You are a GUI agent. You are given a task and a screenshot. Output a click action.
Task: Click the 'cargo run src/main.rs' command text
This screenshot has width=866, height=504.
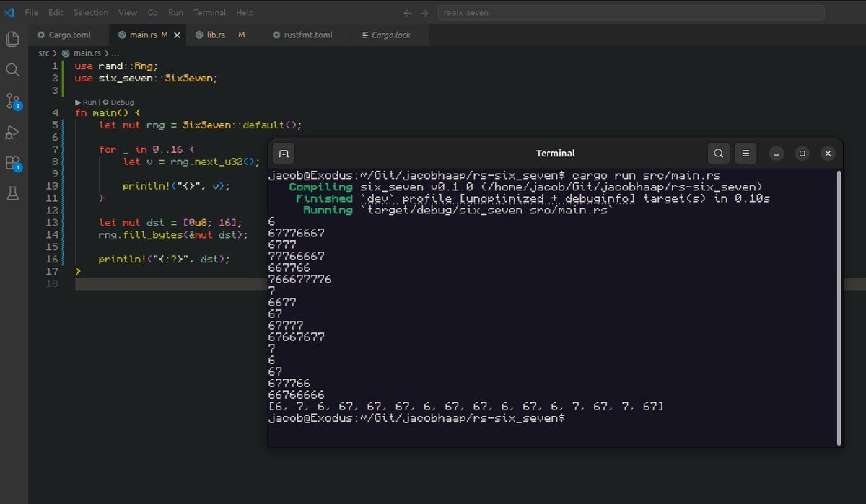646,176
